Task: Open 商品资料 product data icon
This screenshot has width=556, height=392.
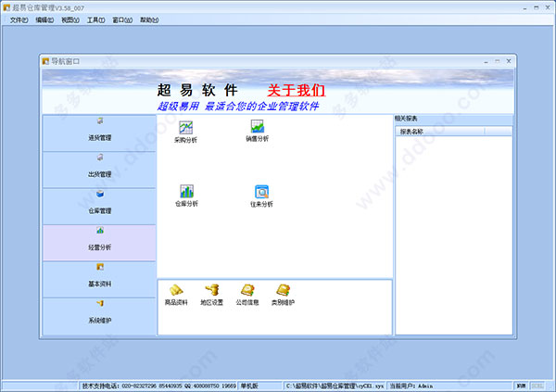Action: click(176, 295)
